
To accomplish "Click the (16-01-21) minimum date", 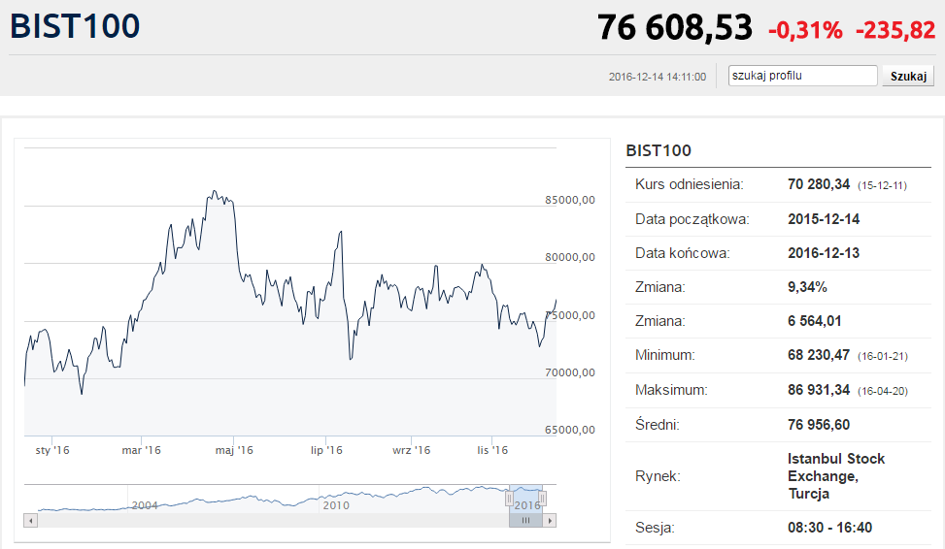I will tap(882, 357).
